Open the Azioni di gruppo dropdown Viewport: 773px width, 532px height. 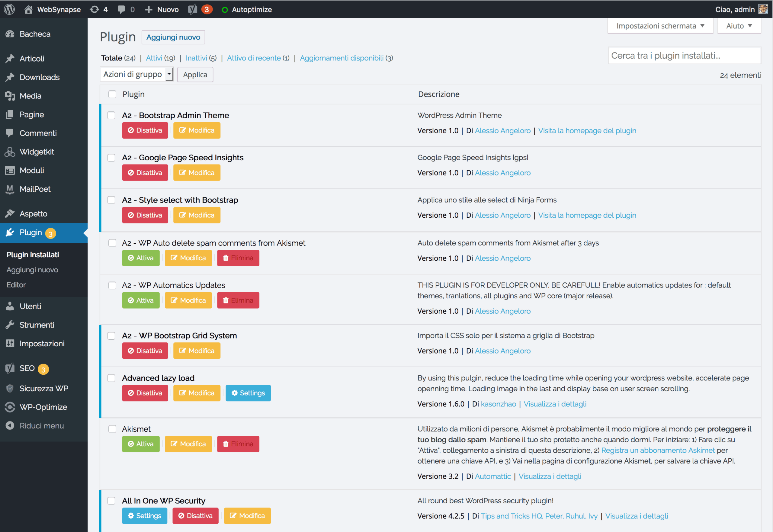[137, 74]
